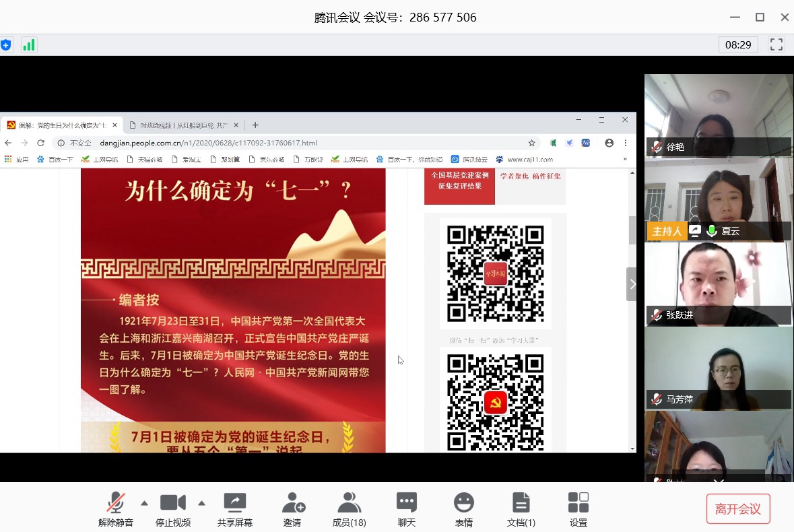Click 夏云's active green microphone icon

pyautogui.click(x=711, y=231)
